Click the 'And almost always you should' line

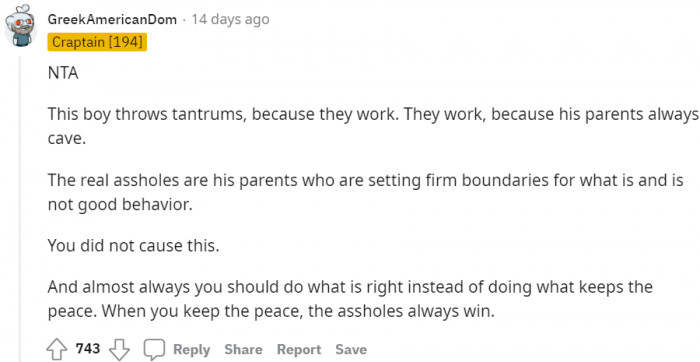tap(350, 287)
